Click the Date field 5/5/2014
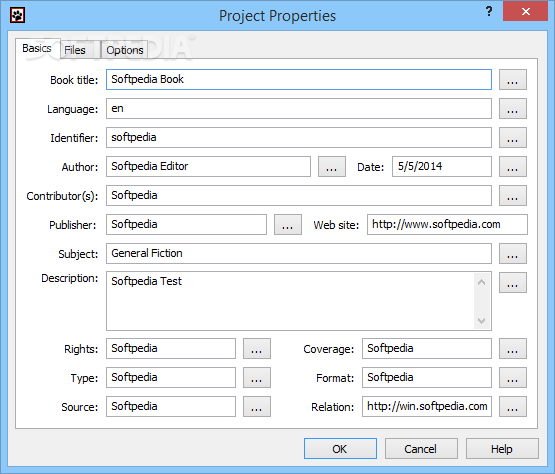The width and height of the screenshot is (555, 474). [x=442, y=166]
